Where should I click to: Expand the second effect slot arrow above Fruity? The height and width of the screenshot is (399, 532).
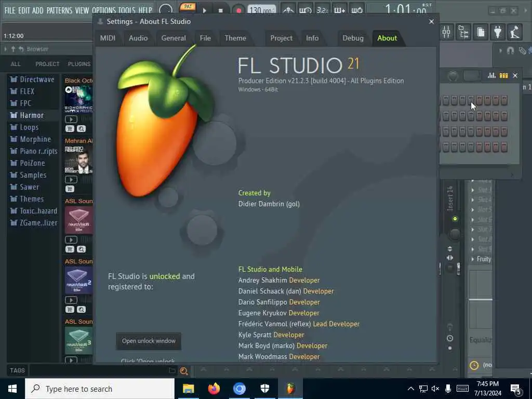(x=473, y=239)
